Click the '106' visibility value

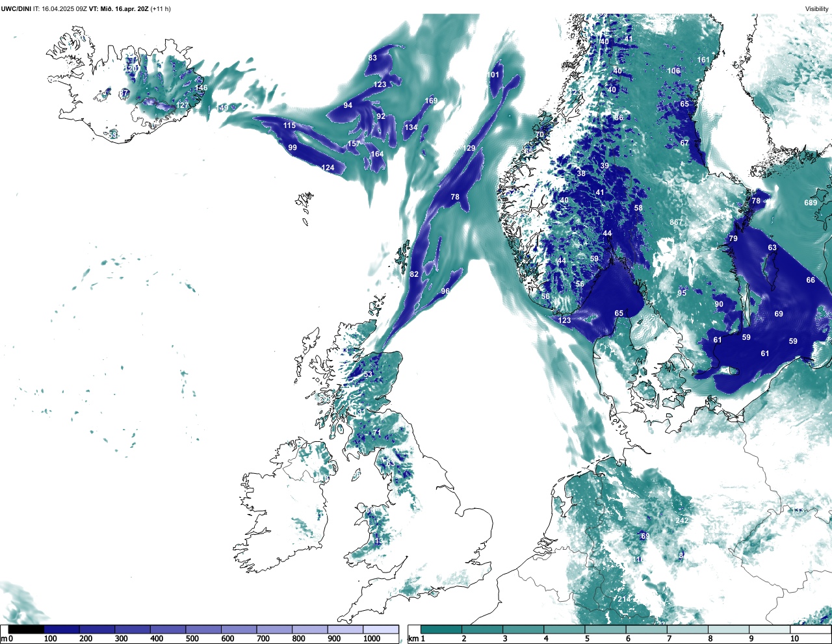pyautogui.click(x=673, y=71)
